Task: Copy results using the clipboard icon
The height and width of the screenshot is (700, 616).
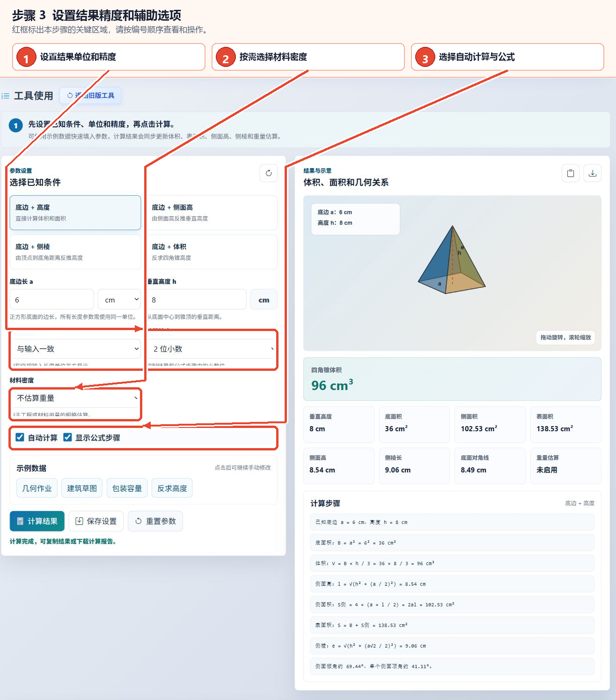Action: click(x=571, y=173)
